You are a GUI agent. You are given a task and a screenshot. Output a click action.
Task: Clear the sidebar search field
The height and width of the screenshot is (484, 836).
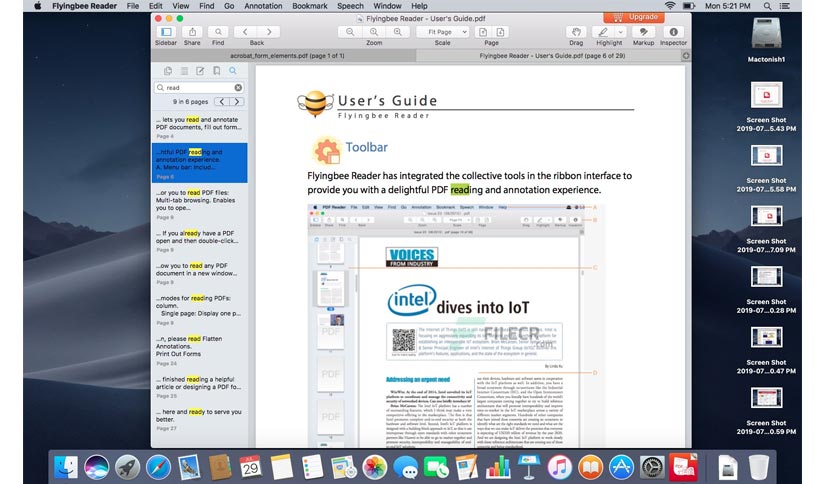238,87
